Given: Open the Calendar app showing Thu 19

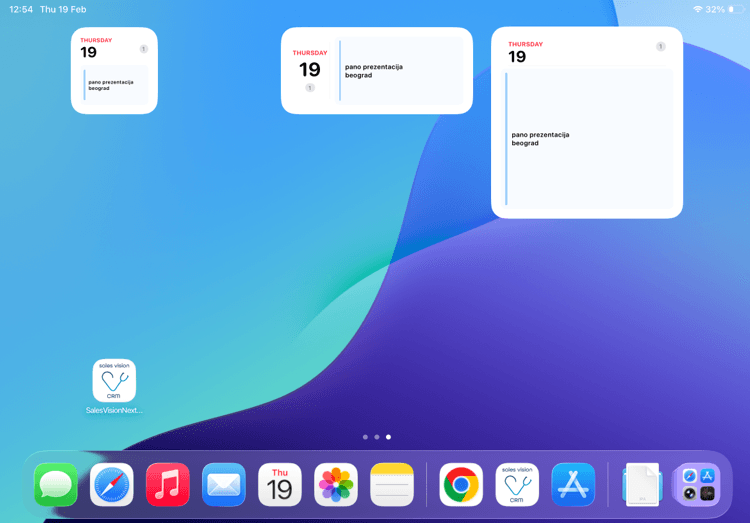Looking at the screenshot, I should tap(280, 484).
